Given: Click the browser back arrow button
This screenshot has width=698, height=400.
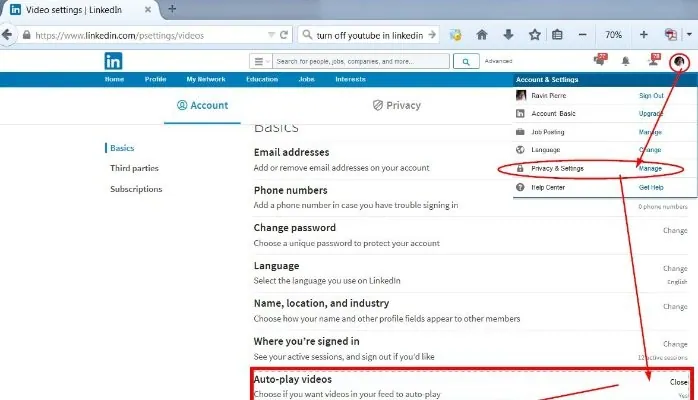Looking at the screenshot, I should [x=7, y=35].
